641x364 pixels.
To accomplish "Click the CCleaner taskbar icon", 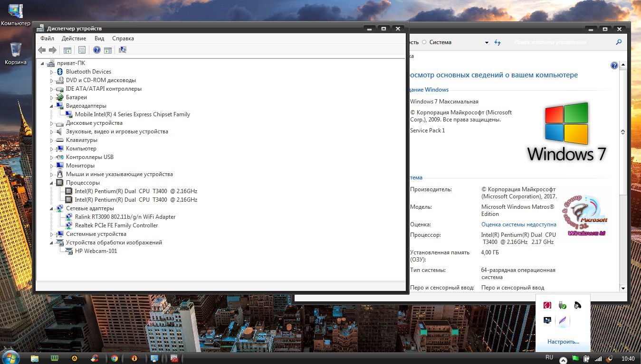I will tap(95, 358).
